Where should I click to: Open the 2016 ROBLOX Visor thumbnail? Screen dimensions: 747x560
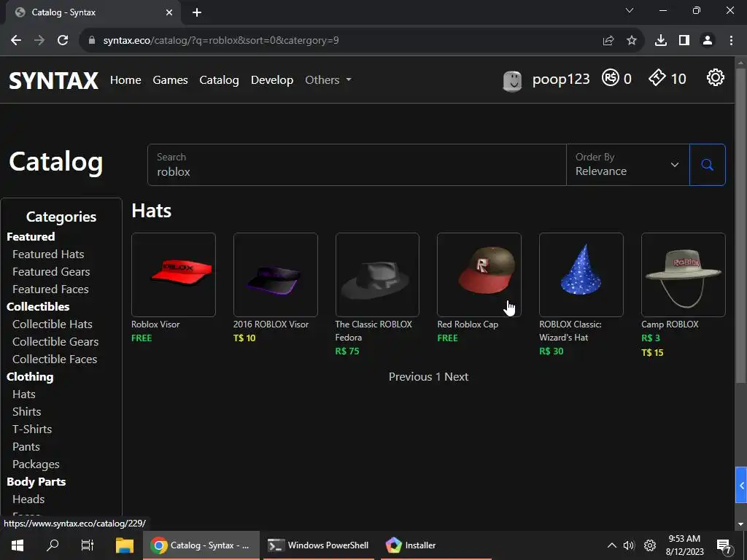pyautogui.click(x=275, y=275)
